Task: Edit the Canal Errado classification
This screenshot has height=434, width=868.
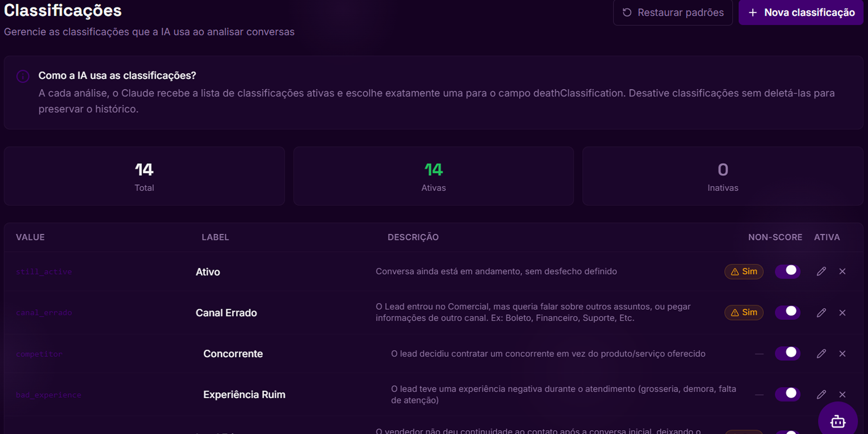Action: 821,312
